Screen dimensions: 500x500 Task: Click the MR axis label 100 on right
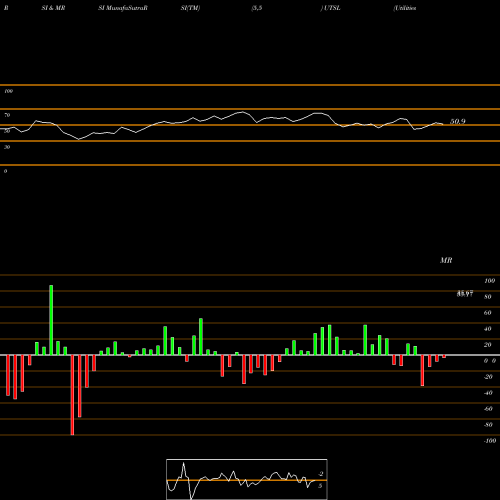coord(490,281)
